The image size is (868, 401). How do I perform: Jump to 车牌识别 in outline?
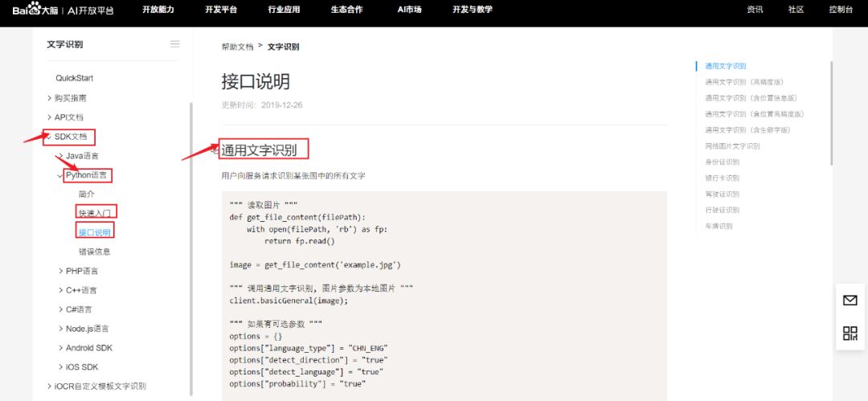(719, 226)
